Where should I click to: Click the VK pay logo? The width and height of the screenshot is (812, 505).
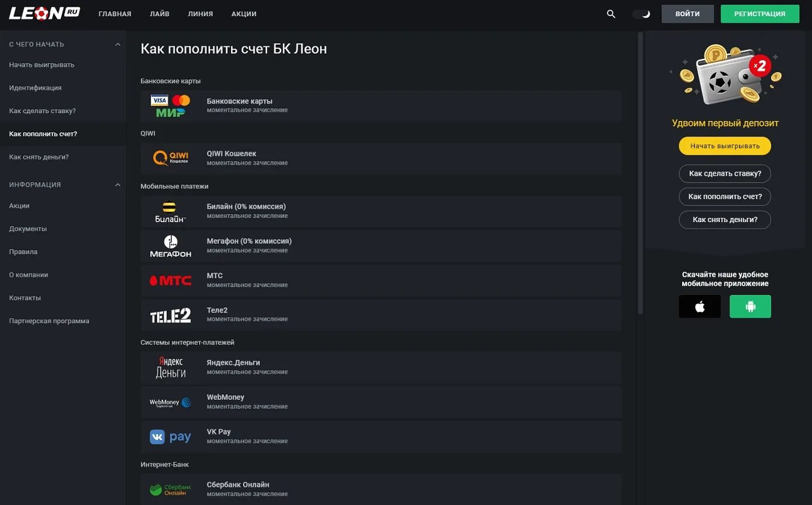tap(170, 437)
